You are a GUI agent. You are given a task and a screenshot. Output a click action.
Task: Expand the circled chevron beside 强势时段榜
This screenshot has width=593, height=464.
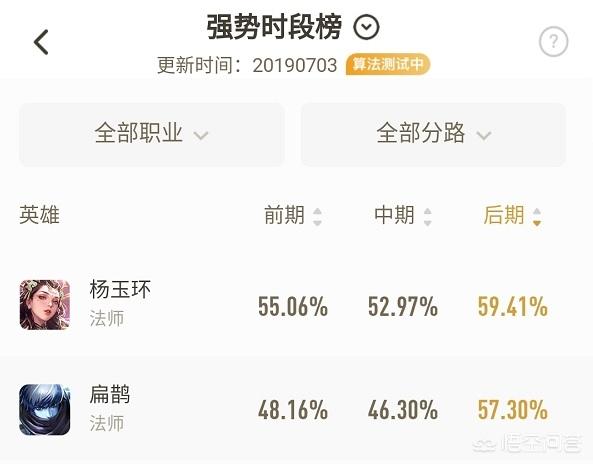point(366,27)
